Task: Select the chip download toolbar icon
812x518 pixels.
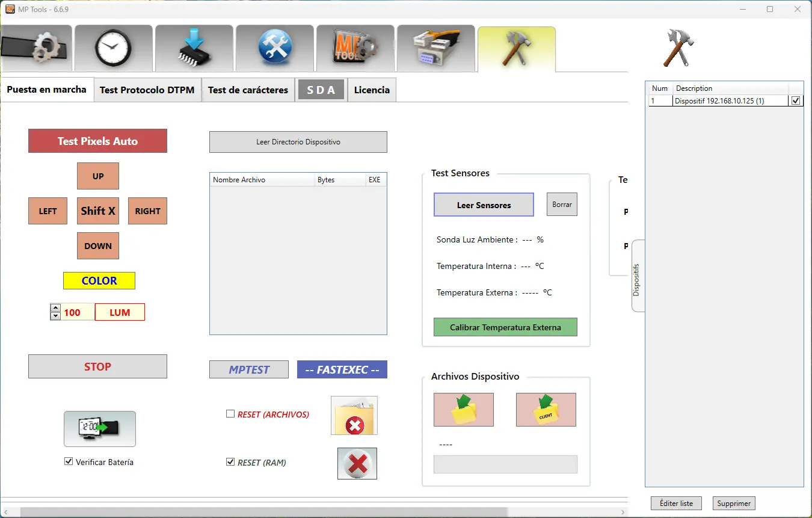Action: 194,49
